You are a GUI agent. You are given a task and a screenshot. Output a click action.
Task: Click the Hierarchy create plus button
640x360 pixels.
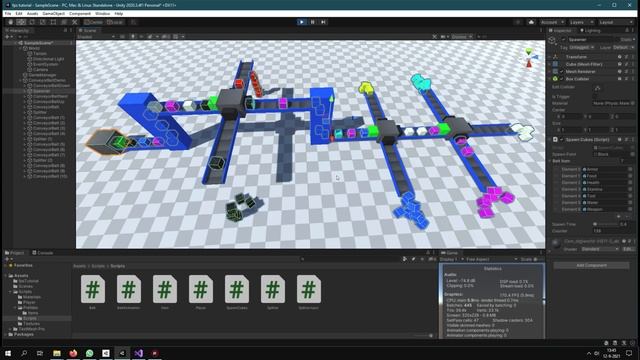[7, 37]
